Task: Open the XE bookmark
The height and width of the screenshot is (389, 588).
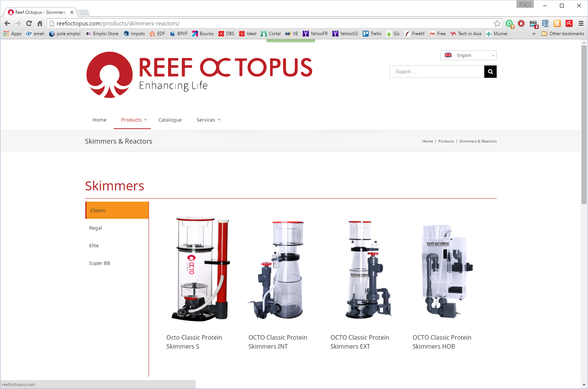Action: click(x=292, y=34)
